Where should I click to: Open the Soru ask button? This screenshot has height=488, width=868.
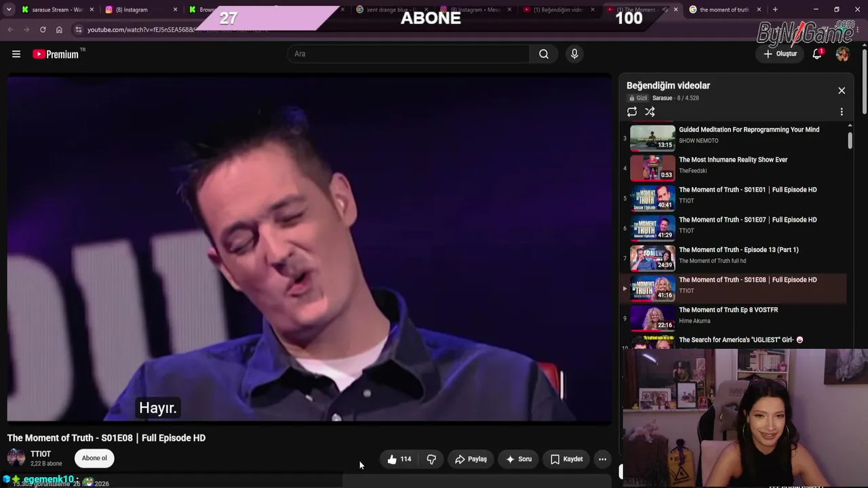click(x=519, y=459)
